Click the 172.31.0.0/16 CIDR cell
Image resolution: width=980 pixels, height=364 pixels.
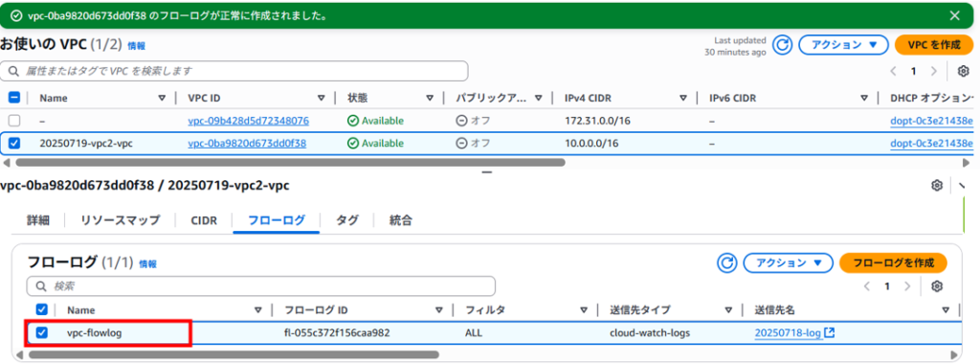pos(597,120)
